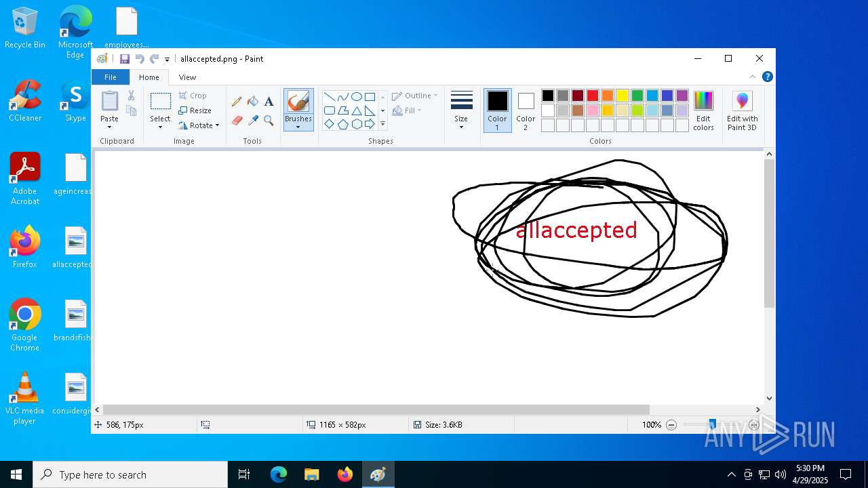Collapse the ribbon with the chevron

753,77
